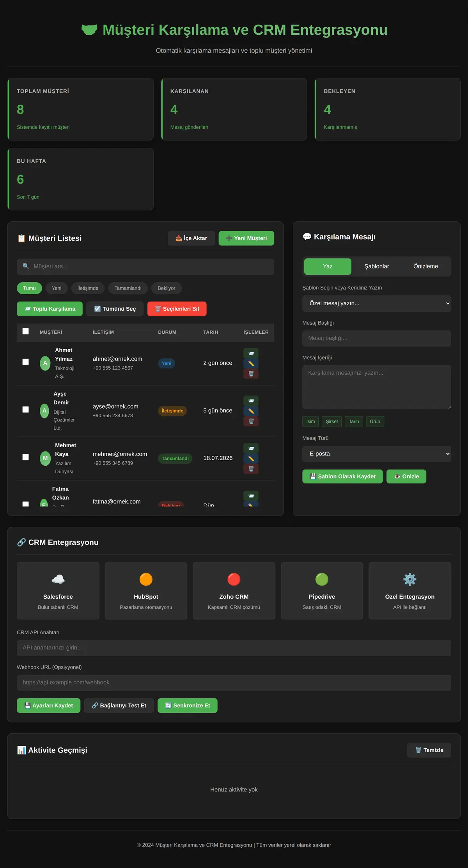
Task: Delete Ahmet Yılmaz using trash icon
Action: [x=251, y=374]
